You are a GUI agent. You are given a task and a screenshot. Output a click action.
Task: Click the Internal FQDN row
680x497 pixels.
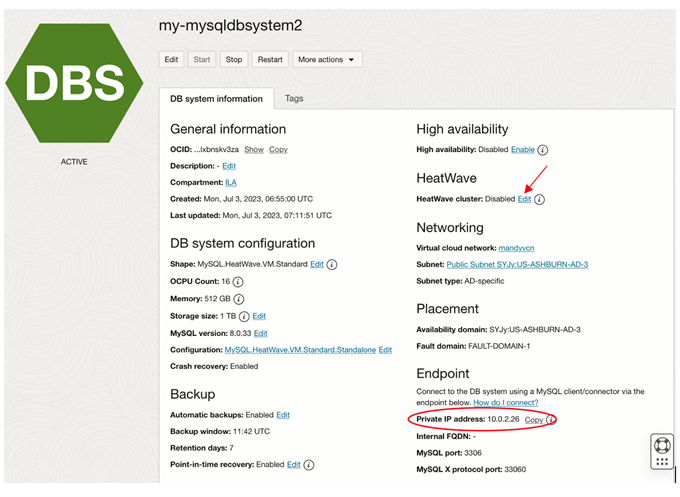point(446,437)
